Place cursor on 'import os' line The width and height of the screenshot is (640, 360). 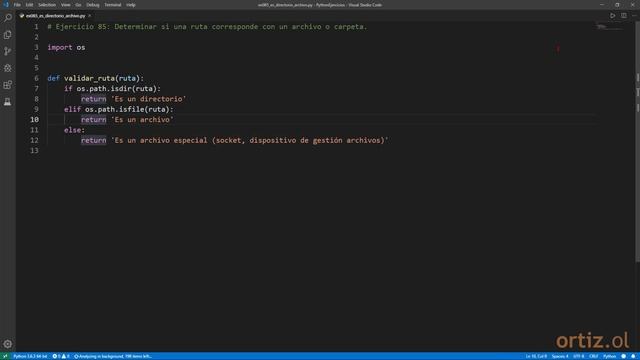66,47
